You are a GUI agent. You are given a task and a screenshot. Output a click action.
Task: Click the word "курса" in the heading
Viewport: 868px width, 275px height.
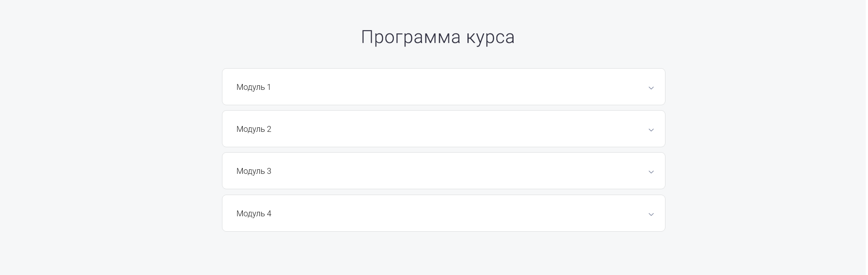point(491,37)
